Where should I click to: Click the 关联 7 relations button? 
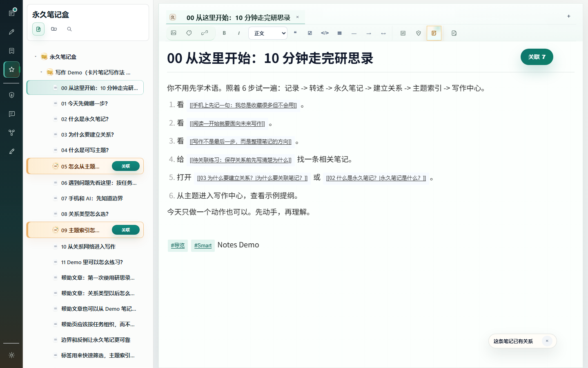click(537, 57)
